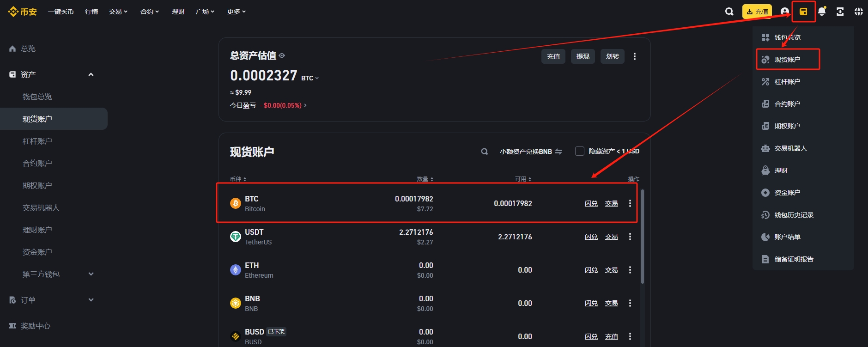868x347 pixels.
Task: Click the BNB coin icon
Action: click(236, 303)
